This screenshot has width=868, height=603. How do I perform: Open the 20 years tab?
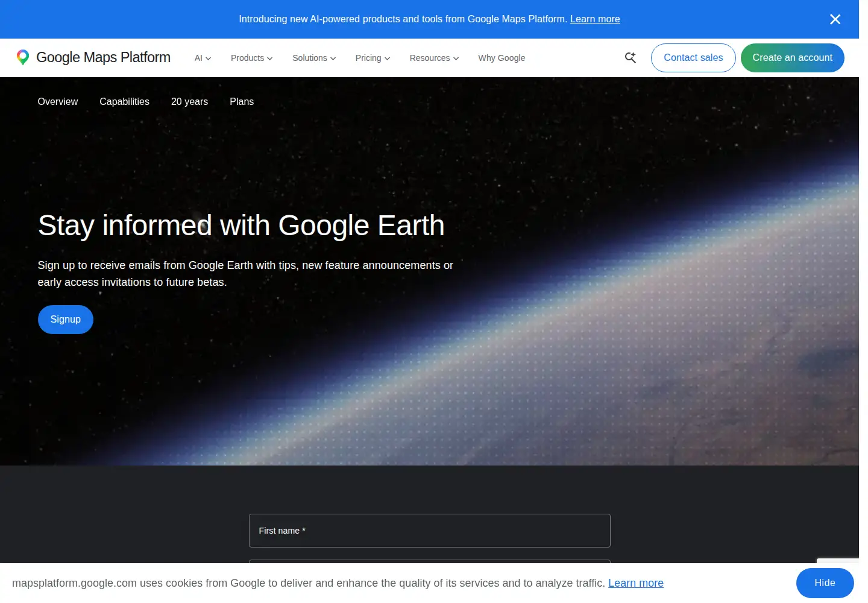coord(189,101)
